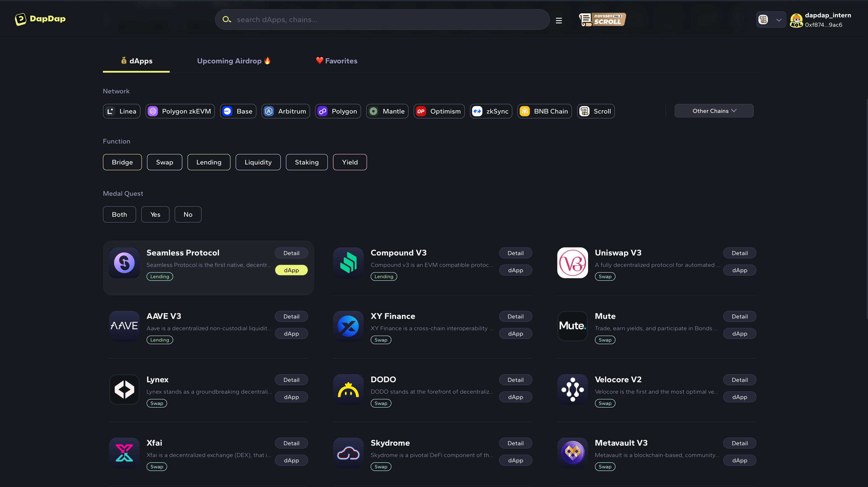Launch the Velocore V2 dApp

point(740,397)
